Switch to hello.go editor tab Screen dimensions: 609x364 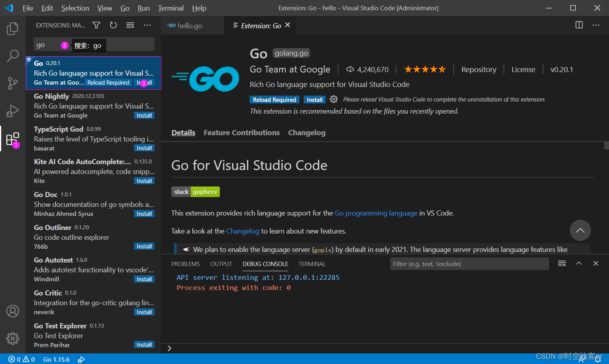pyautogui.click(x=192, y=25)
